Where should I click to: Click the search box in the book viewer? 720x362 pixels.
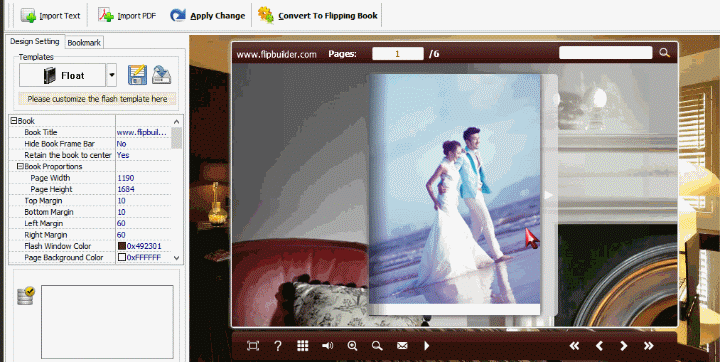point(605,53)
